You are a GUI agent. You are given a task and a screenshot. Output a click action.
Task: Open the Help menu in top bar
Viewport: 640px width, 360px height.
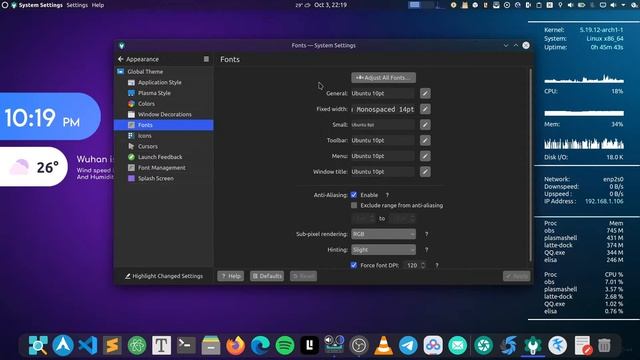click(x=98, y=5)
